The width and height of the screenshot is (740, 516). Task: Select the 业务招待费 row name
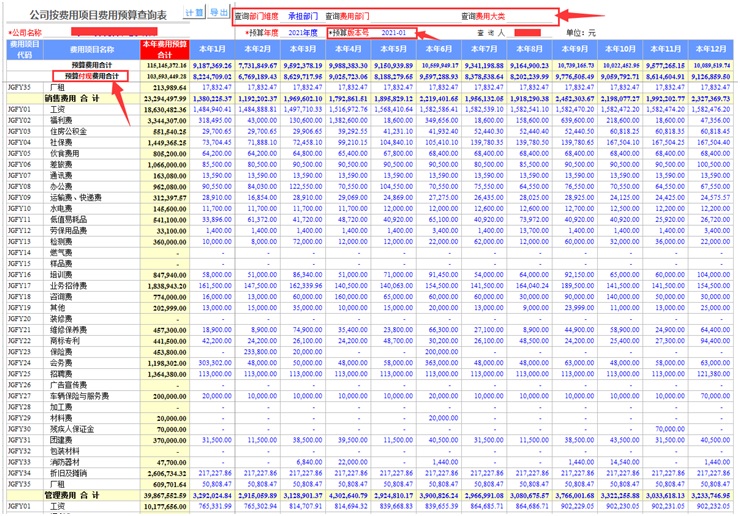68,286
